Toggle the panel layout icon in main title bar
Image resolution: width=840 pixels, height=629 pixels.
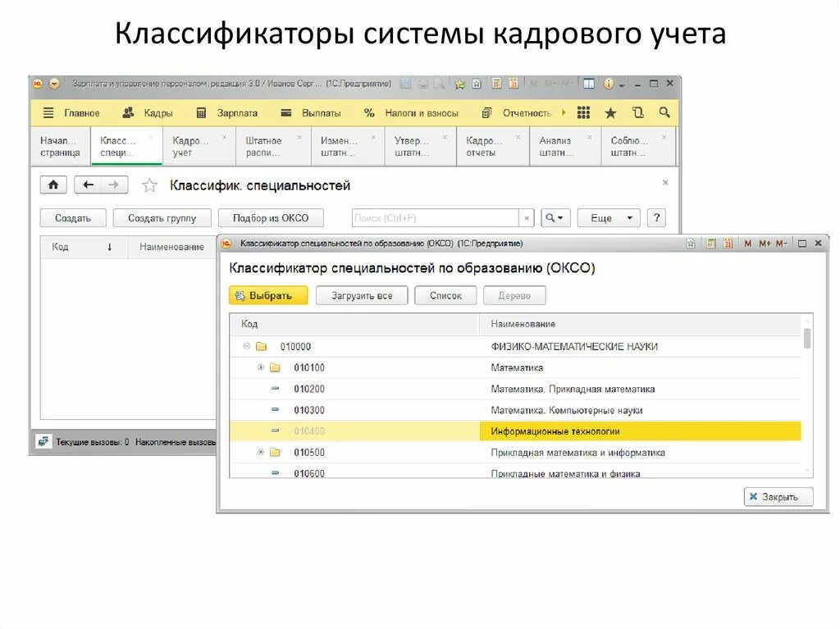pos(589,84)
